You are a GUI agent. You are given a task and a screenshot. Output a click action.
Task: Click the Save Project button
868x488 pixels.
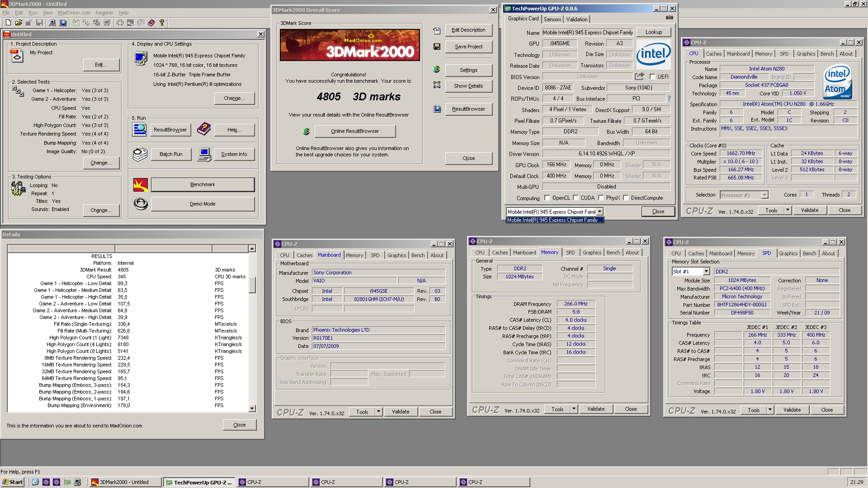(x=468, y=47)
